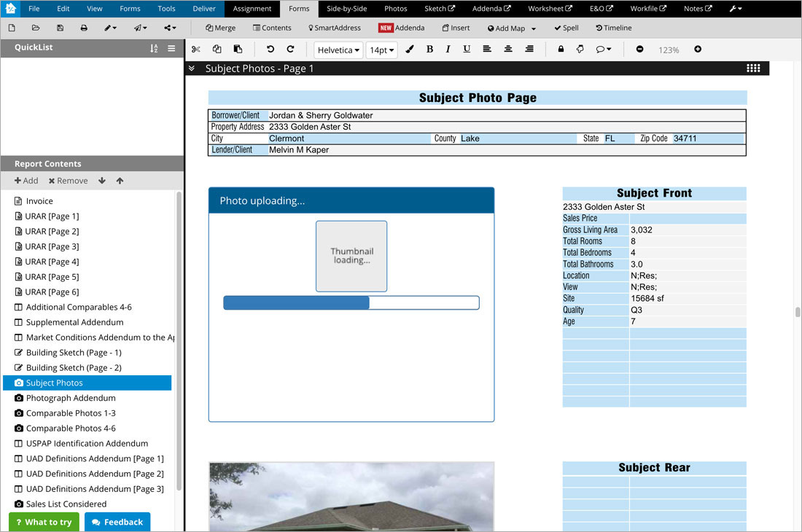Open the Contents panel from the toolbar

tap(272, 28)
